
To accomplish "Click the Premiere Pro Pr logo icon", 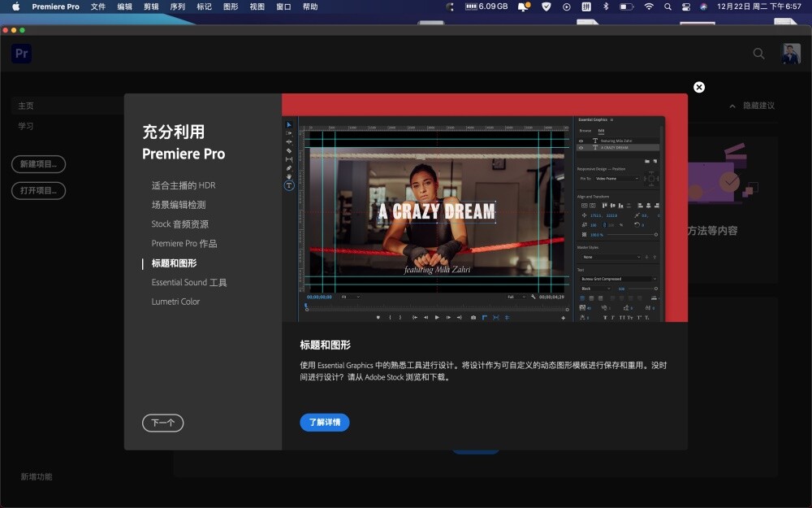I will 21,54.
